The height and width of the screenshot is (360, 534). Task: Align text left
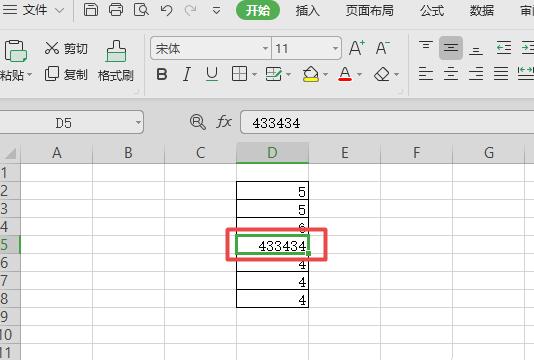pyautogui.click(x=426, y=74)
